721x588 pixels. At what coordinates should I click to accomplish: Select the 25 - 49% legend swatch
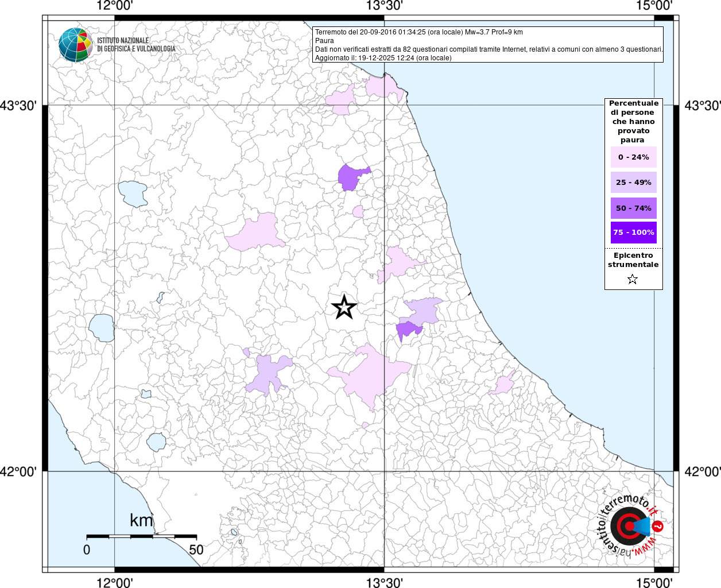634,183
